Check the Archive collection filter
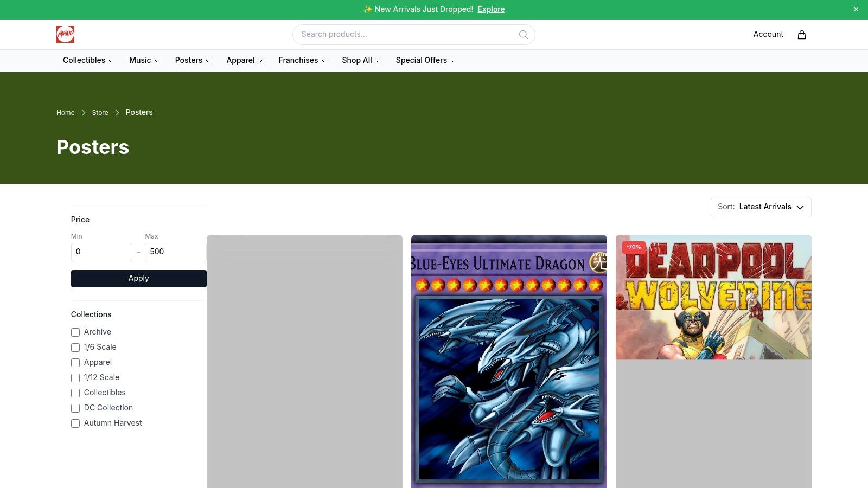 (x=75, y=332)
